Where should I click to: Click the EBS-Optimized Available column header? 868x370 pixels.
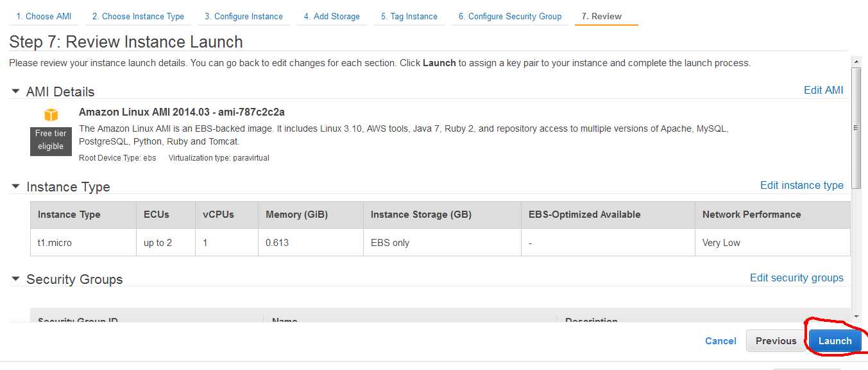pos(608,215)
